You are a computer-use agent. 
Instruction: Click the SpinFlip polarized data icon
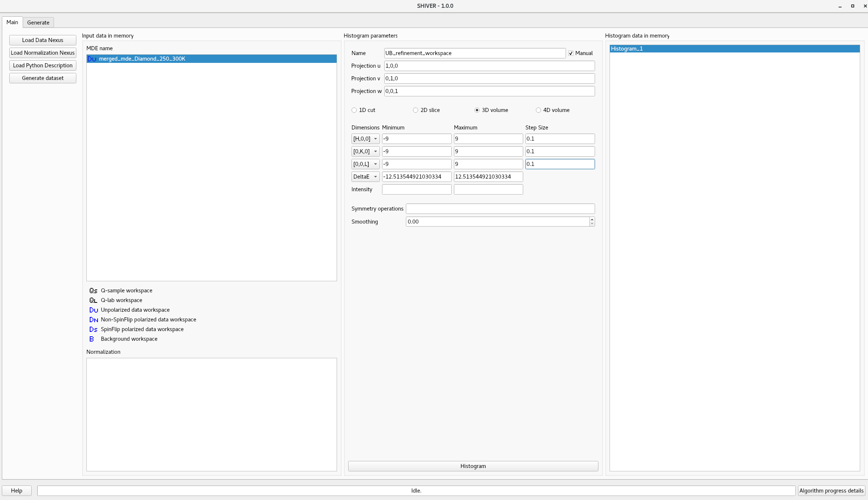tap(93, 329)
